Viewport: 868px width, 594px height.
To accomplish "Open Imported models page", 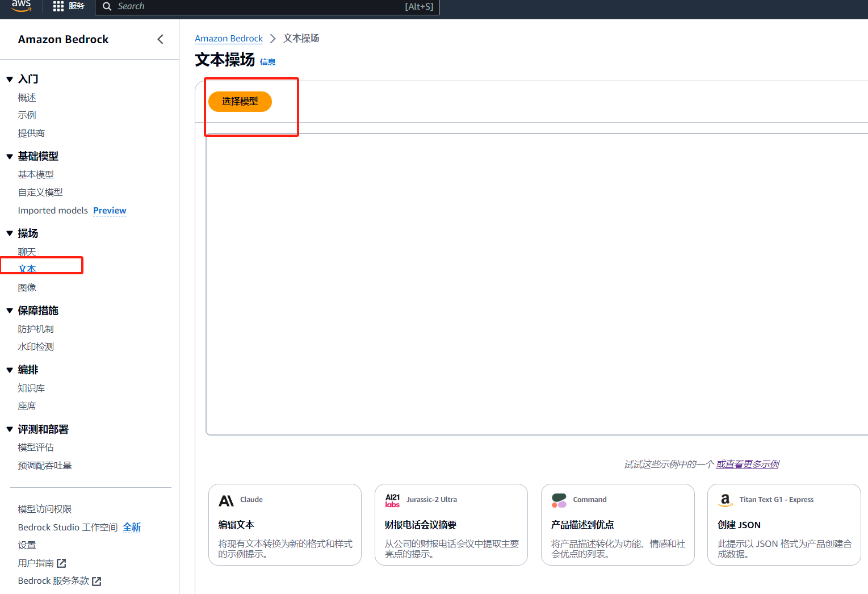I will pos(53,211).
